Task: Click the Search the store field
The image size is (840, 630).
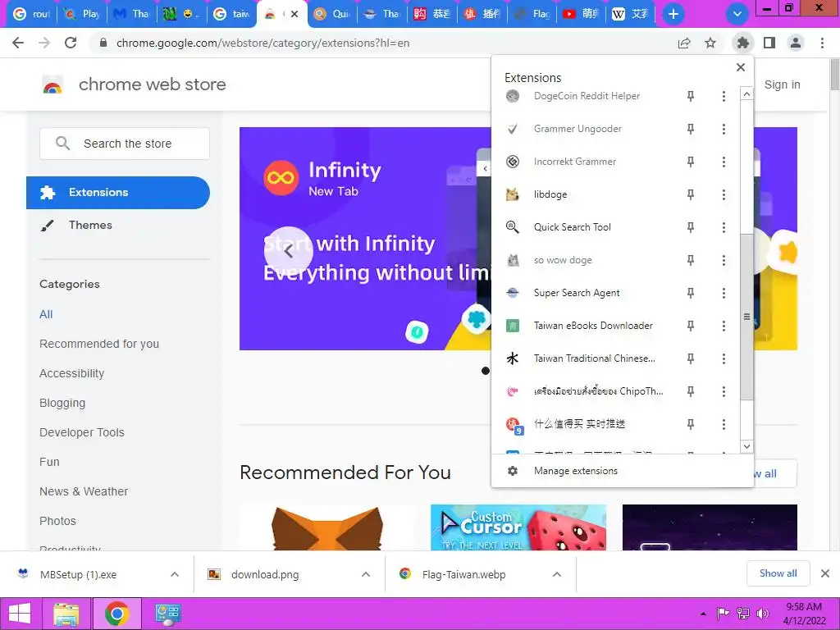Action: [125, 144]
